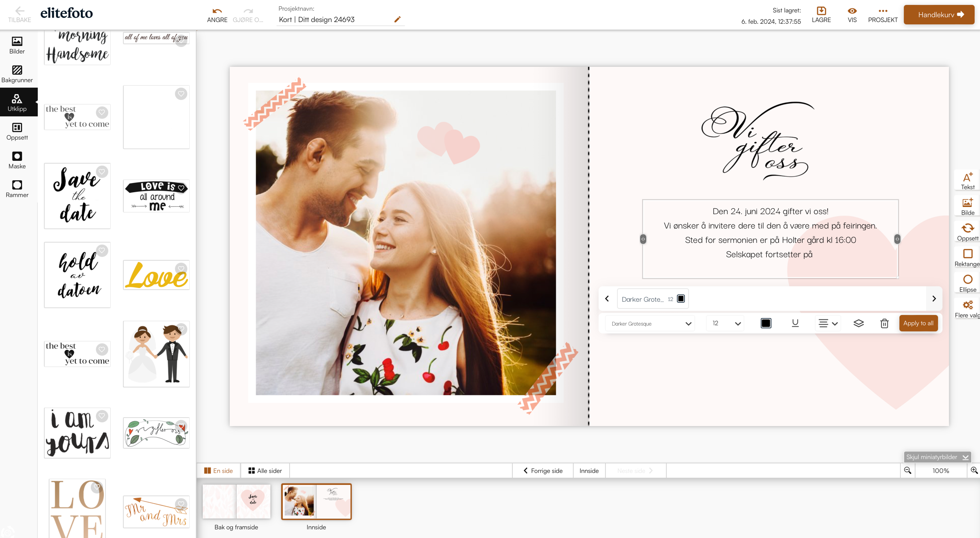This screenshot has width=980, height=538.
Task: Click the trash delete icon in text toolbar
Action: [884, 323]
